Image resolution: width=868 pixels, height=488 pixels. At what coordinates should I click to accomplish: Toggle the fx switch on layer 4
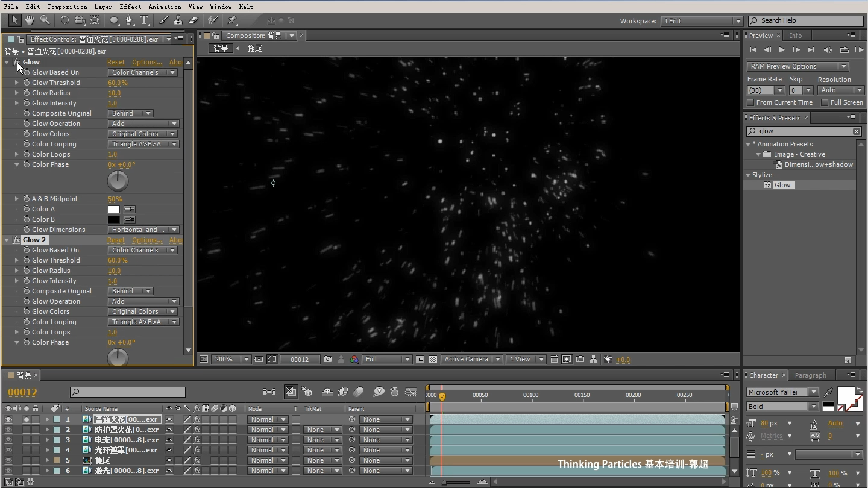tap(197, 450)
